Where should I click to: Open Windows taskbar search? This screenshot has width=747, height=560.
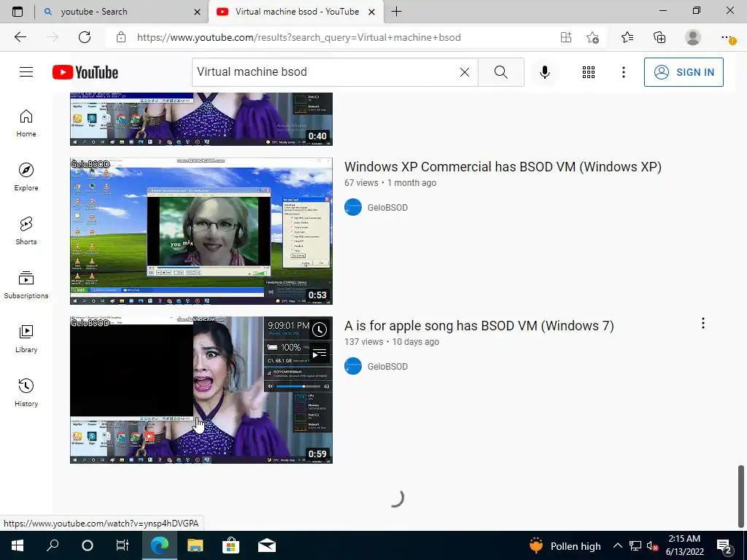53,545
